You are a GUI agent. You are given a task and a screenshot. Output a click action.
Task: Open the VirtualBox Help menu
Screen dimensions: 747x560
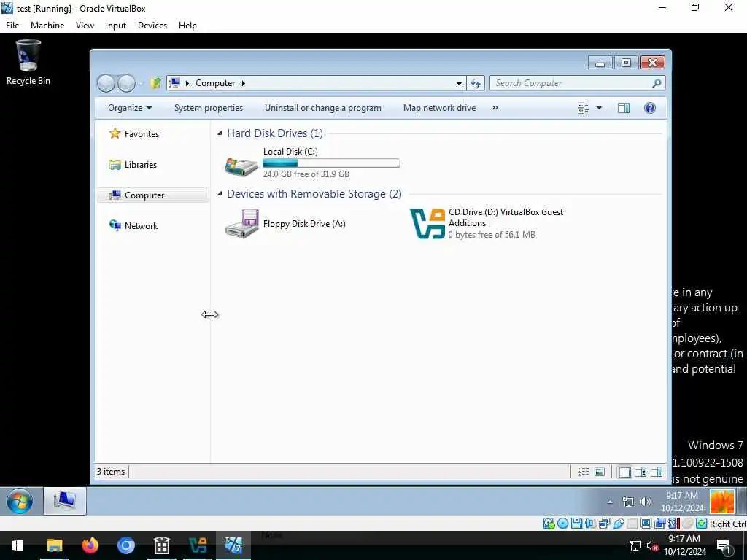click(187, 26)
